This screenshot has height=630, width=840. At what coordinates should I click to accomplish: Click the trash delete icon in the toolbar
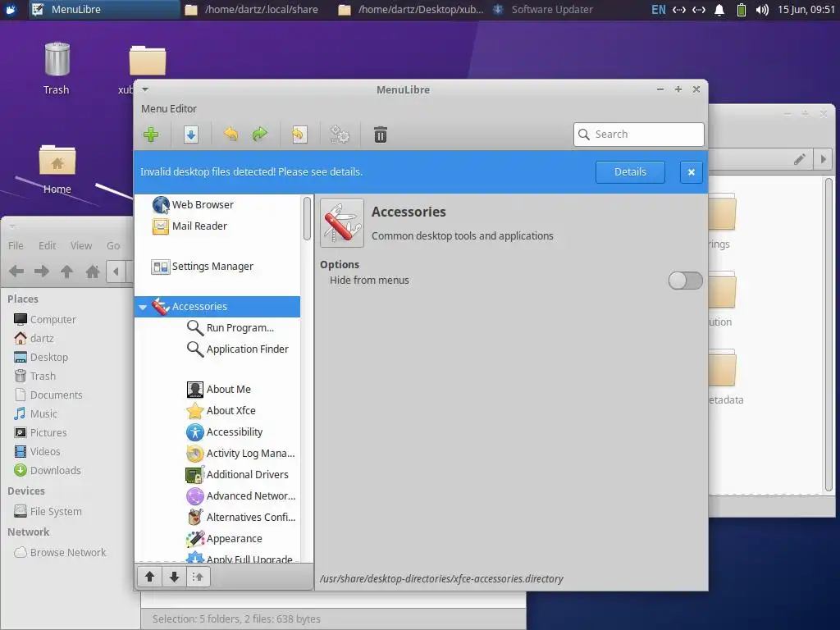(x=381, y=135)
